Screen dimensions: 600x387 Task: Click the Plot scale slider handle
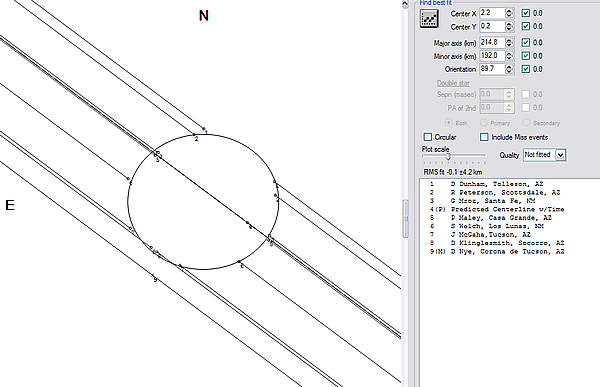448,156
